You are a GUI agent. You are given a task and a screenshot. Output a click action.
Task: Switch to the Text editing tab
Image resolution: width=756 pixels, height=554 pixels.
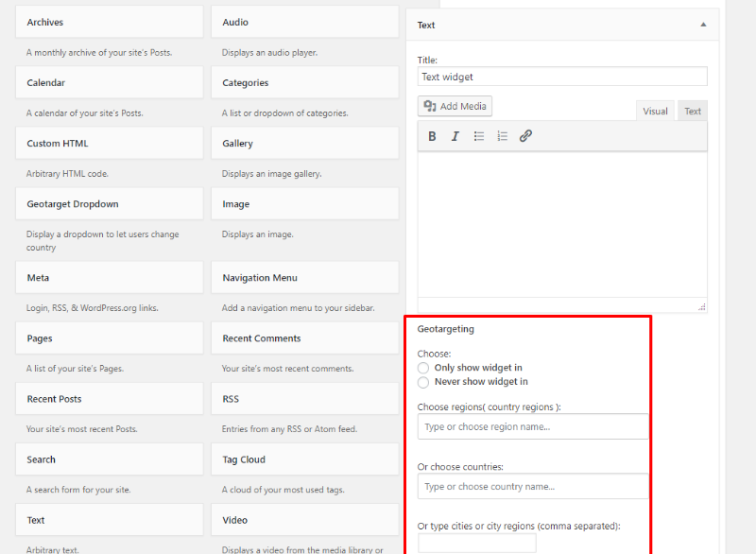click(x=692, y=111)
